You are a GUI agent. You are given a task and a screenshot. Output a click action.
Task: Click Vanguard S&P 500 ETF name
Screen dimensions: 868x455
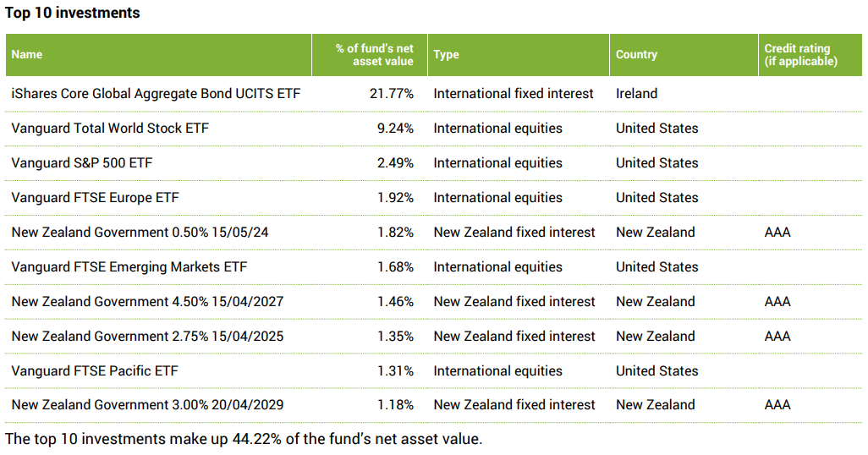82,162
